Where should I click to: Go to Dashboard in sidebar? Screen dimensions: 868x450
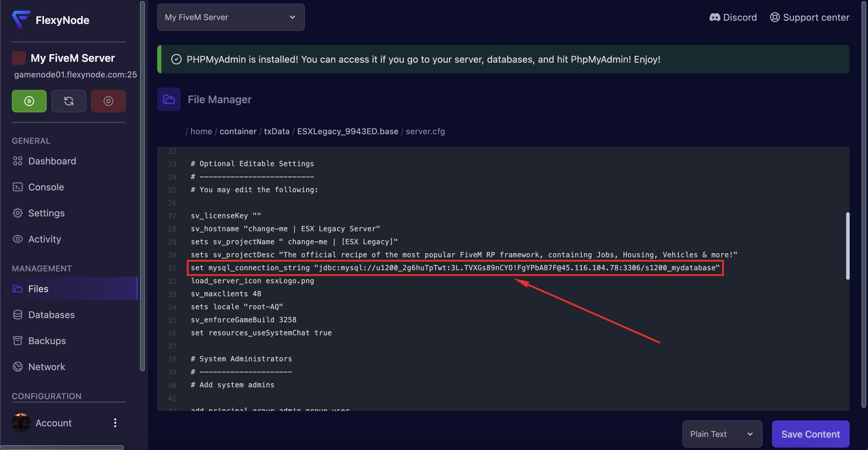[x=52, y=161]
